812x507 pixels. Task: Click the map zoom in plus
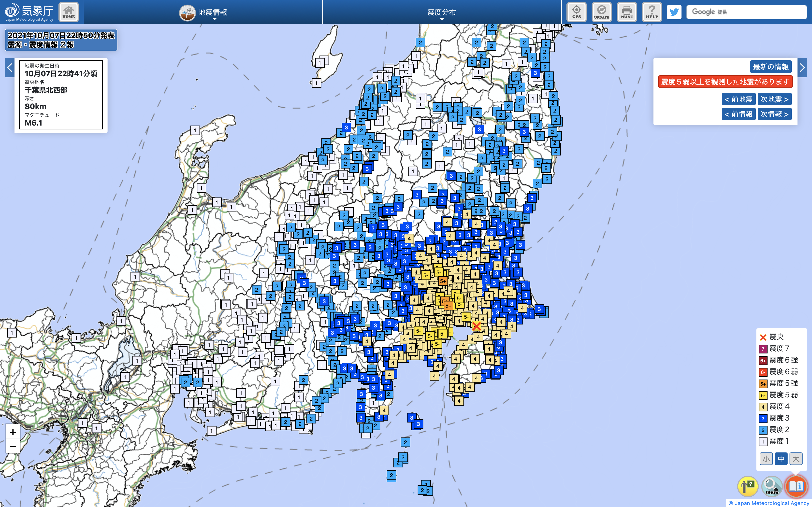[13, 432]
